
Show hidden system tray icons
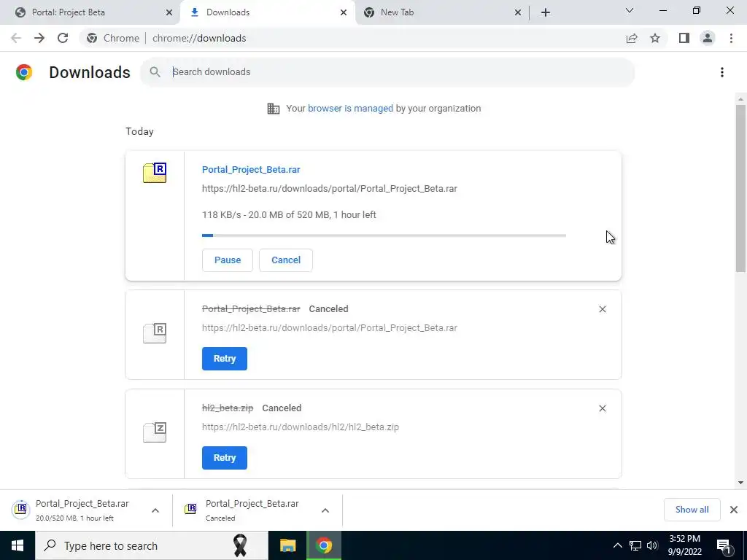(x=617, y=545)
